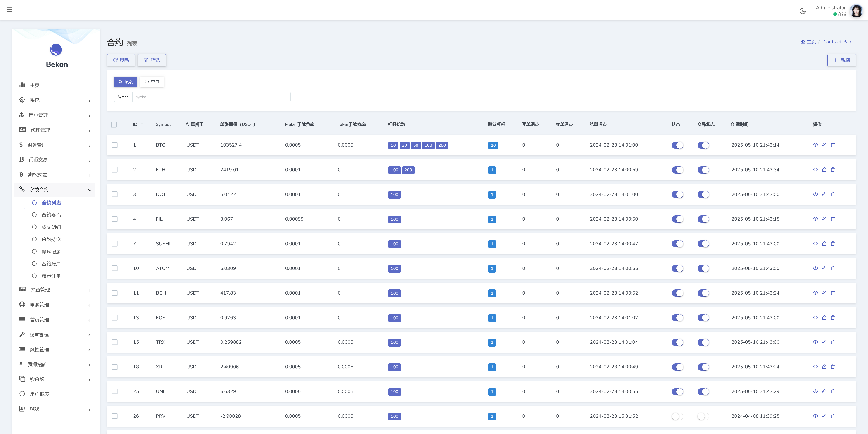Check the SUSHI row checkbox

coord(115,243)
